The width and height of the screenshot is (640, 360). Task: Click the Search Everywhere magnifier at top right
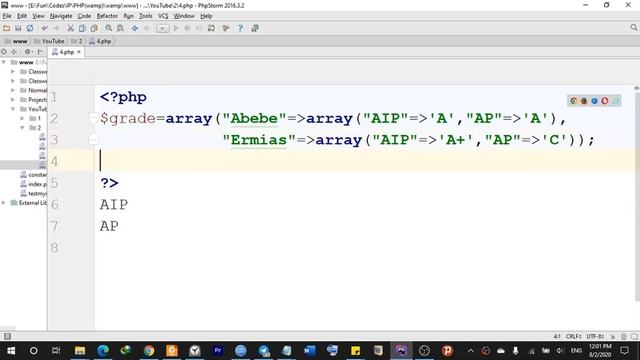coord(633,27)
